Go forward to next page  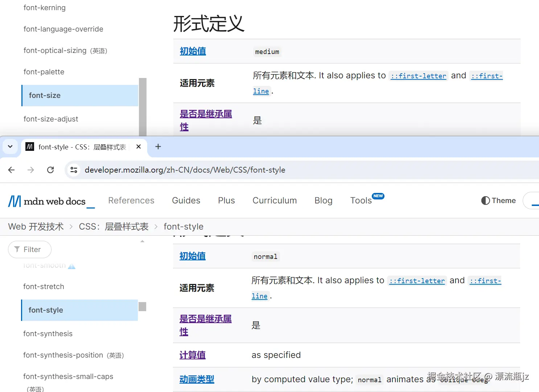click(31, 170)
